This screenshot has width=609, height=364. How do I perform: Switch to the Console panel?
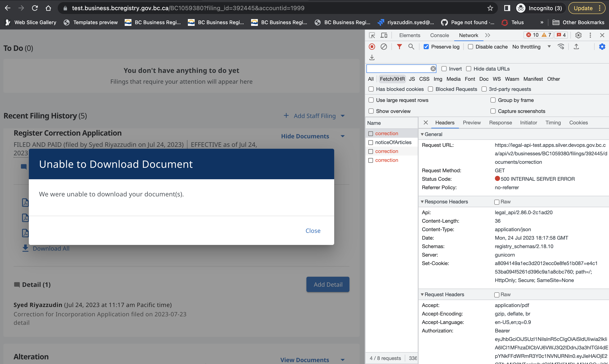click(439, 35)
